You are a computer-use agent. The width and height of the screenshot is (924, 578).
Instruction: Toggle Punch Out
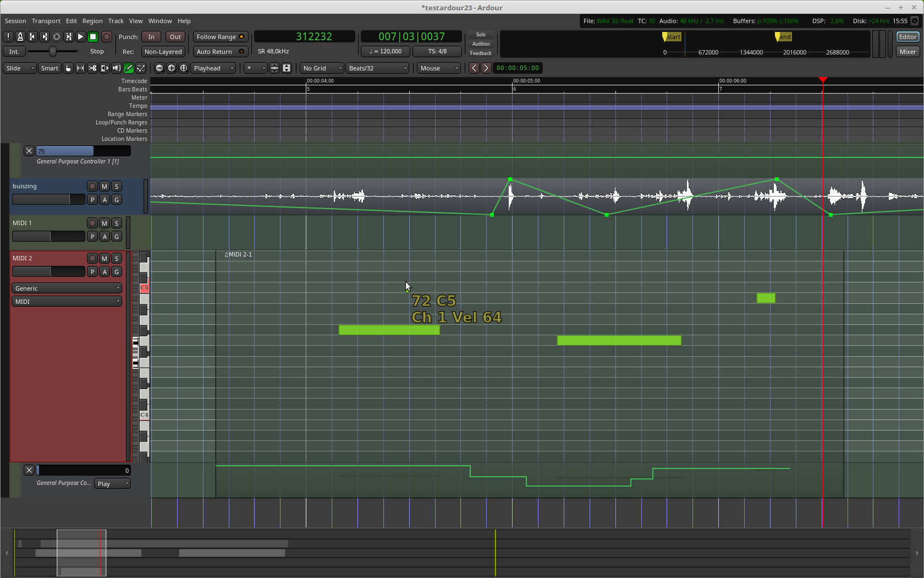pyautogui.click(x=175, y=37)
